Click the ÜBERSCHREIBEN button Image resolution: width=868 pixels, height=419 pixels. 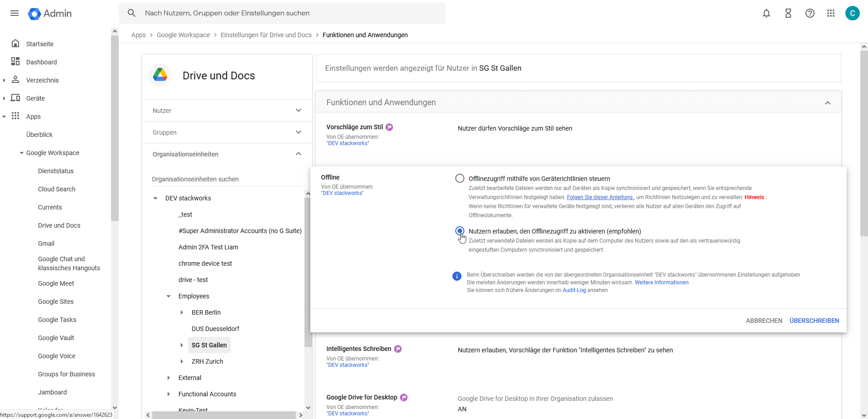pyautogui.click(x=814, y=321)
